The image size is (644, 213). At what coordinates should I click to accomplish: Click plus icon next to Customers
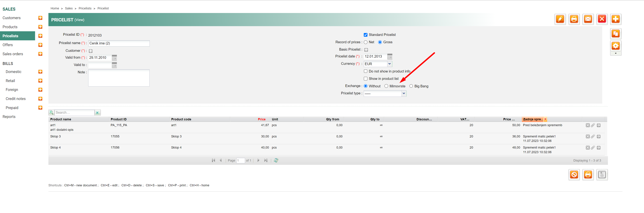tap(40, 18)
